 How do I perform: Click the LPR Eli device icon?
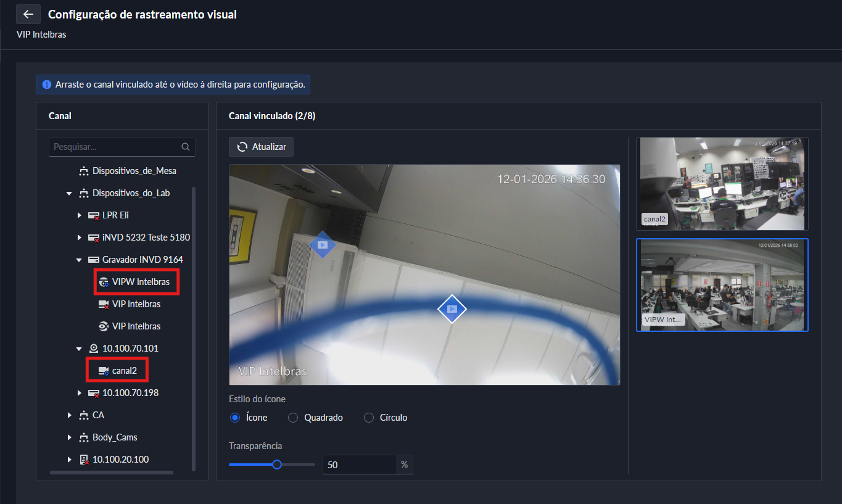(94, 215)
